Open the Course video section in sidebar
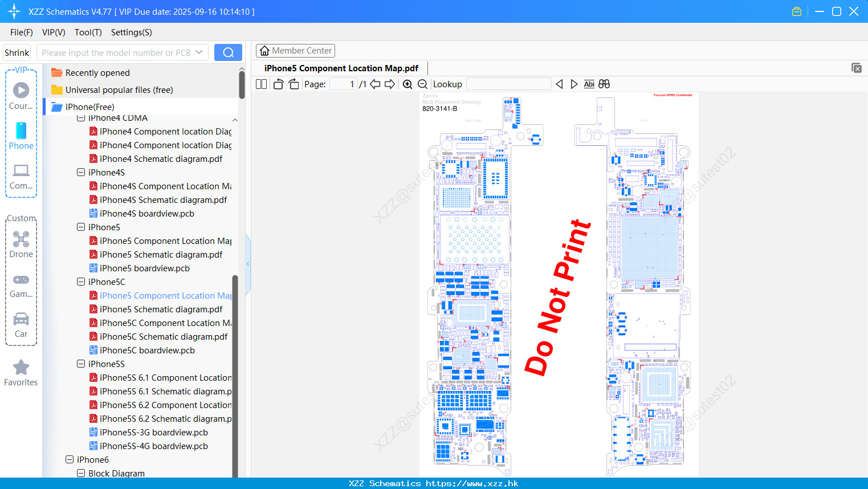The image size is (868, 489). [x=21, y=96]
